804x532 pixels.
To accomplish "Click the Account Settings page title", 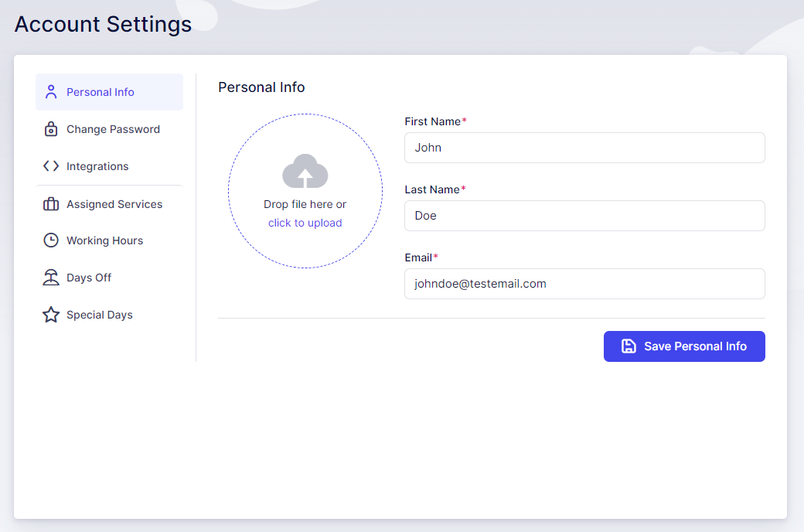I will [x=103, y=24].
